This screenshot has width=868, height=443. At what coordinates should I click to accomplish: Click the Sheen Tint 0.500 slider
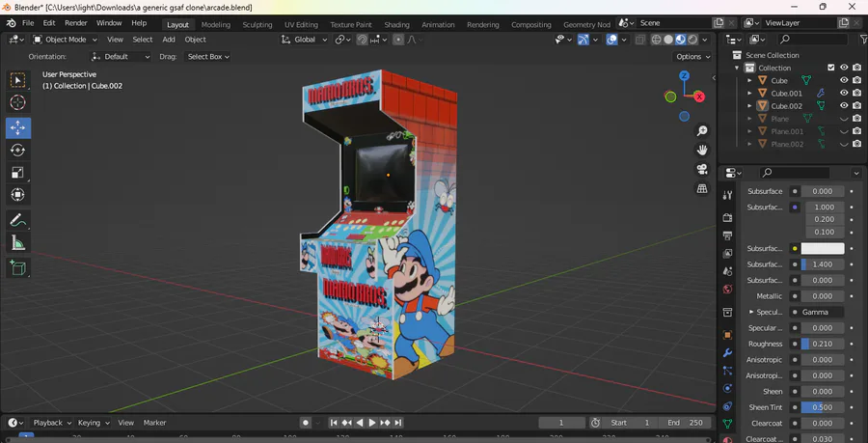tap(823, 407)
